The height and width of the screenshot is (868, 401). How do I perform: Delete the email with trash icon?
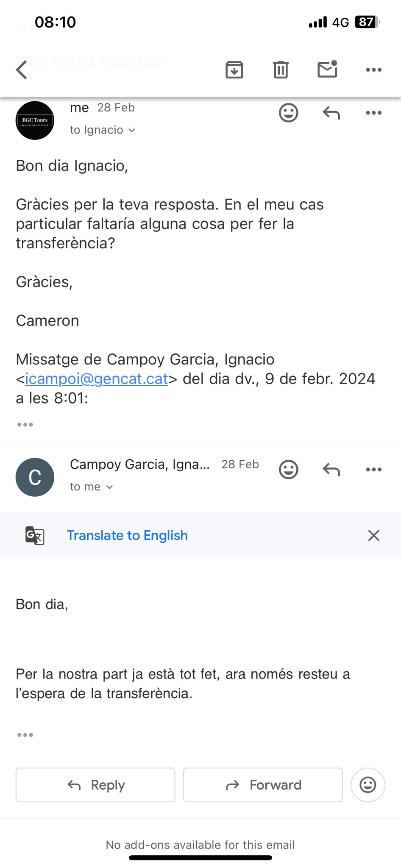(280, 70)
